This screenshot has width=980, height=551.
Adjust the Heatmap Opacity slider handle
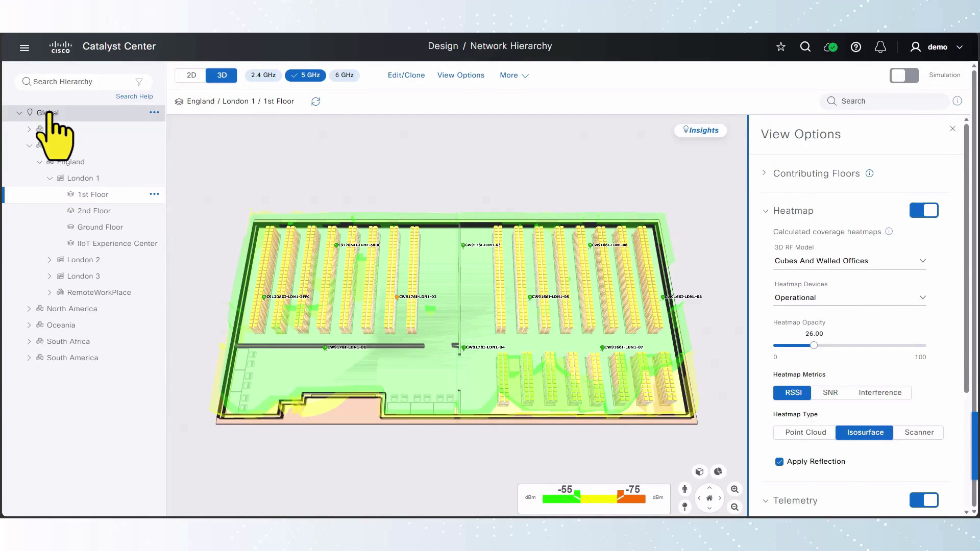coord(814,345)
